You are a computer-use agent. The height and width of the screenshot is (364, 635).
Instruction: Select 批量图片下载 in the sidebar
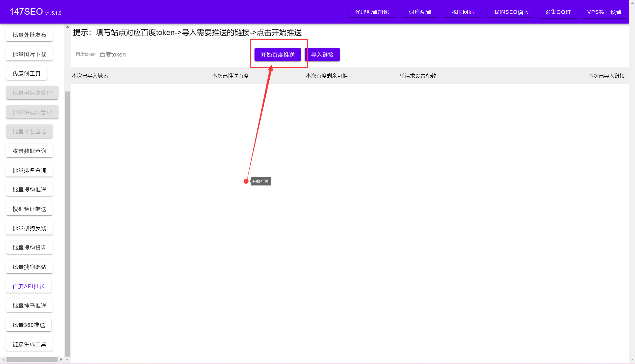pos(29,54)
